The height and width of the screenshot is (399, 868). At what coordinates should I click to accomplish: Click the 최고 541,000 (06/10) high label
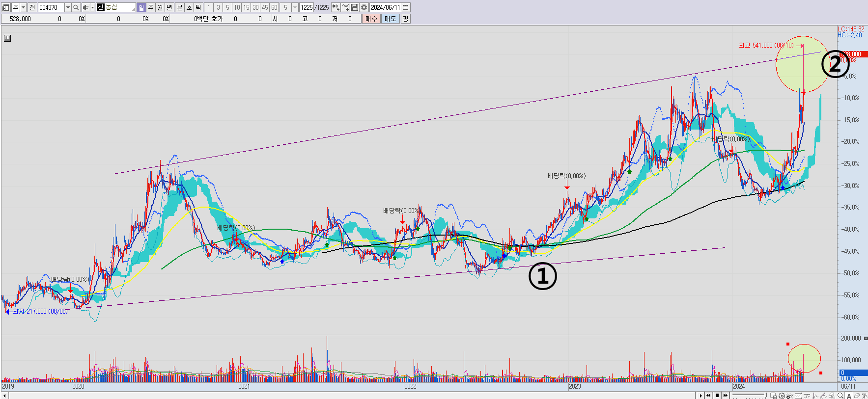[x=766, y=45]
